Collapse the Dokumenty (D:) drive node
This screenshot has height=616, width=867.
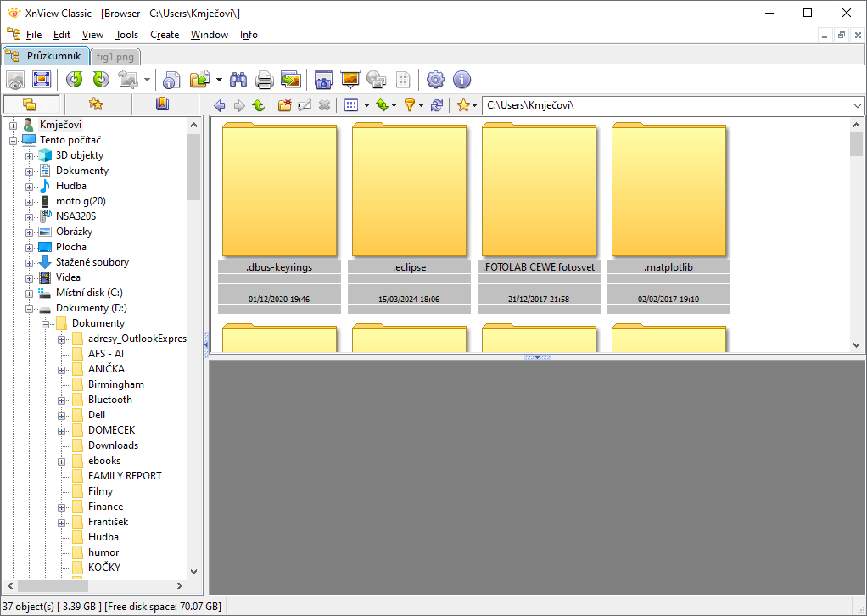[30, 308]
